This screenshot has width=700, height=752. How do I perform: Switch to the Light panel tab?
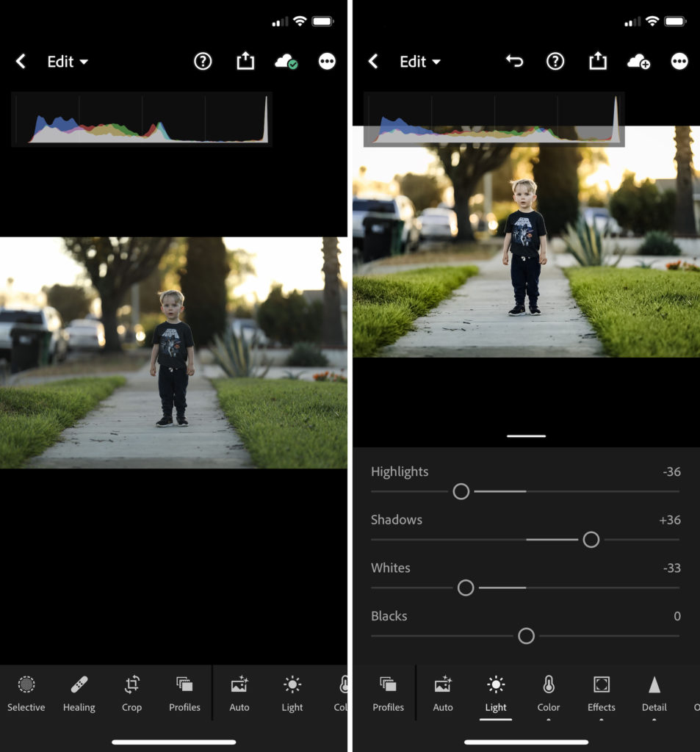click(x=495, y=693)
